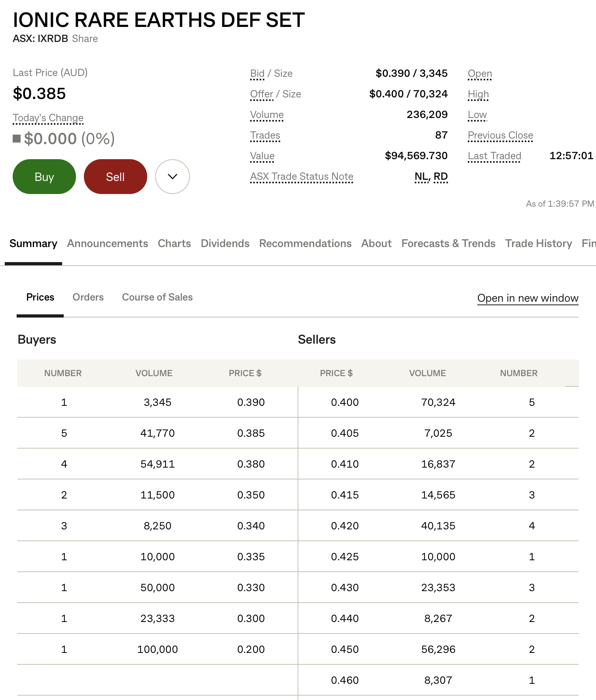Click the Open in new window link

coord(528,298)
